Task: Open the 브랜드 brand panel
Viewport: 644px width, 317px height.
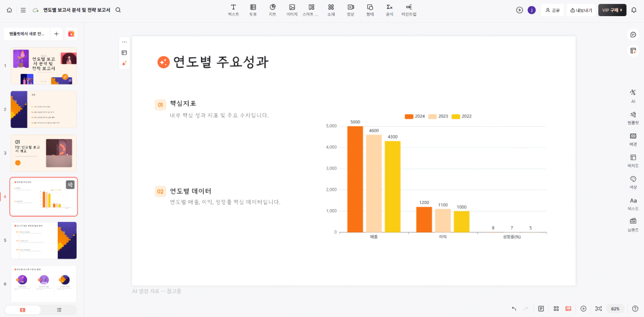Action: [x=633, y=225]
